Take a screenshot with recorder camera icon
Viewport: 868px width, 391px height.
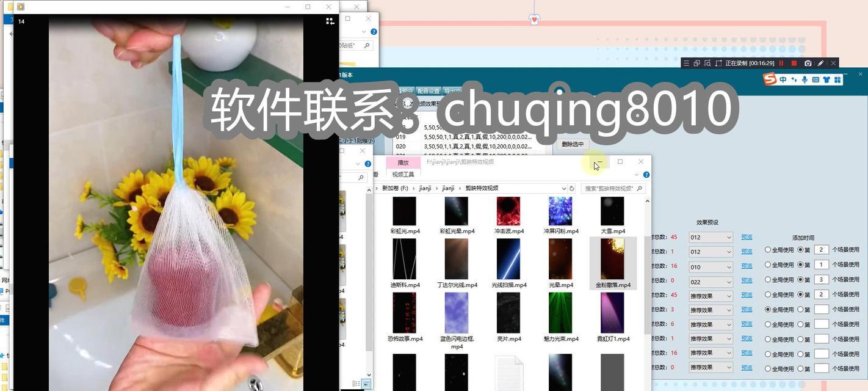pyautogui.click(x=808, y=63)
